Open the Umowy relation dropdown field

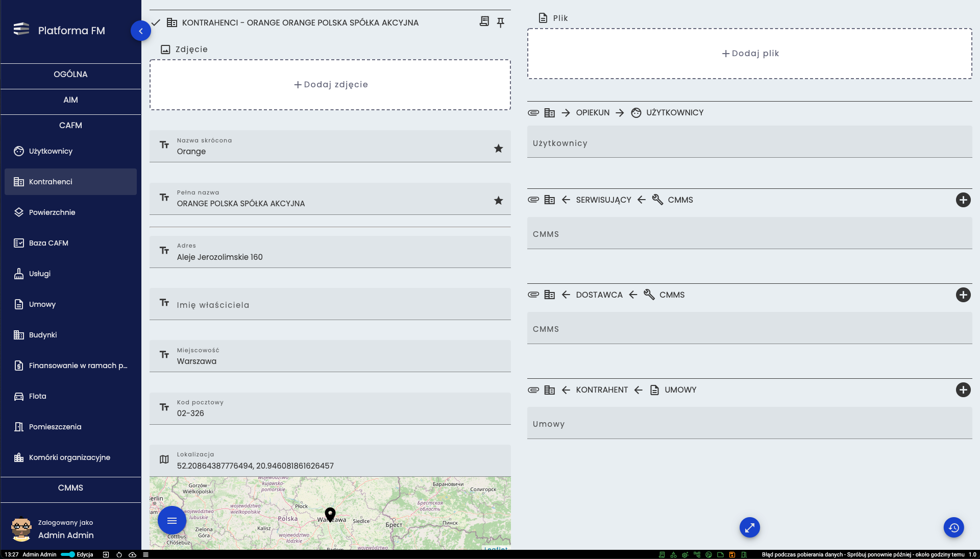click(x=750, y=423)
